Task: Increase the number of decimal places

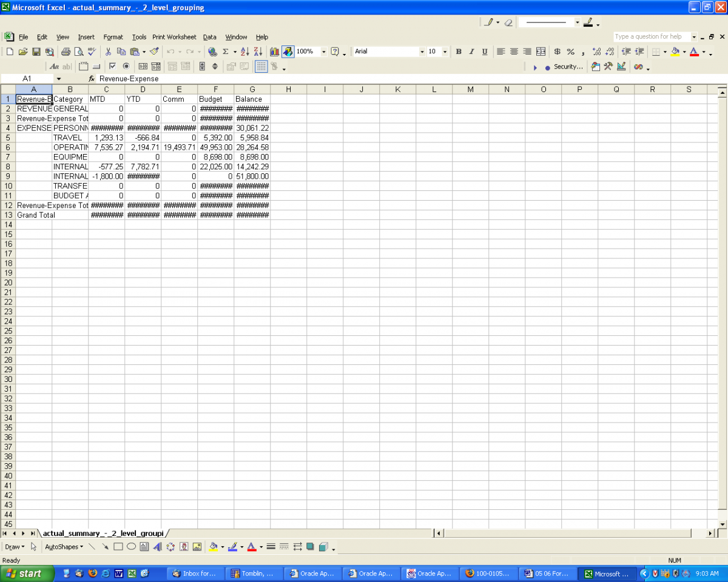Action: (x=596, y=52)
